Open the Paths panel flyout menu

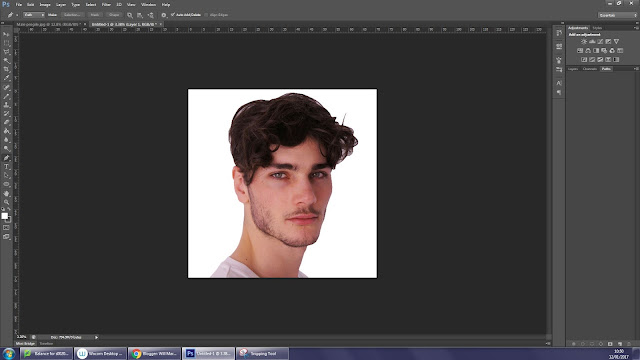(x=636, y=69)
